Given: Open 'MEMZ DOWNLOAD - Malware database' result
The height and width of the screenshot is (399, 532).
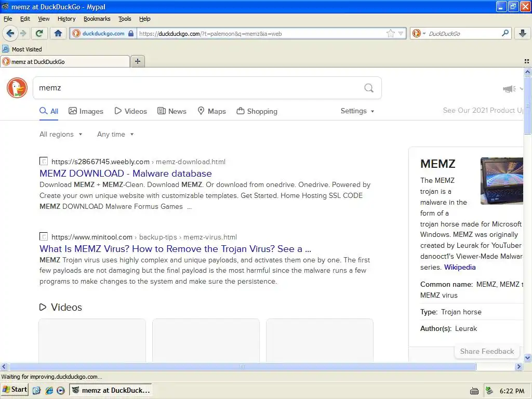Looking at the screenshot, I should (126, 174).
